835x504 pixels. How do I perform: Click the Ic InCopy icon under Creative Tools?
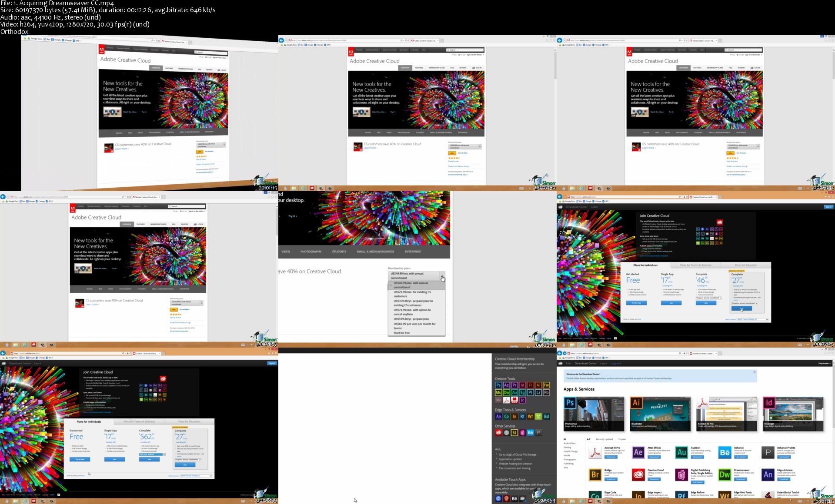tap(522, 400)
